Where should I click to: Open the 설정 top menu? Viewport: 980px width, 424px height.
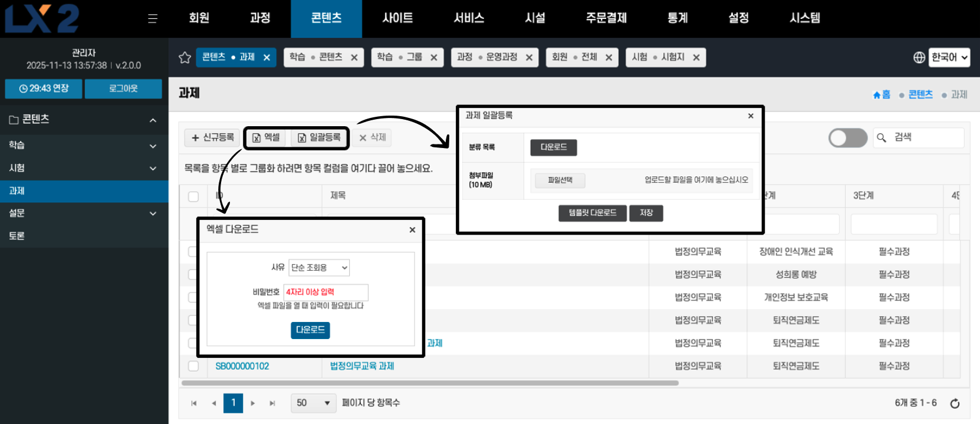[738, 18]
